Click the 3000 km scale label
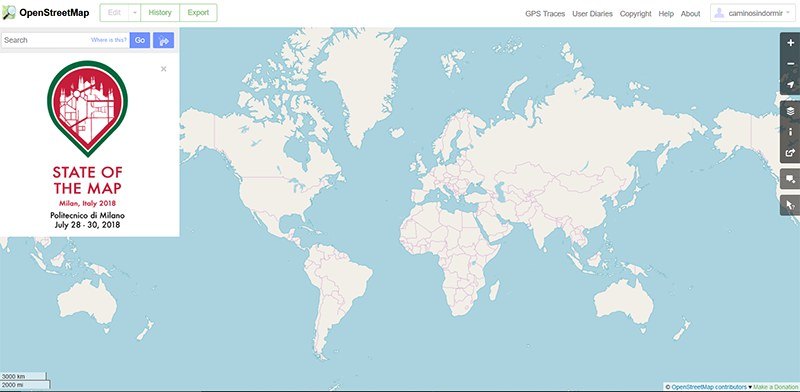The height and width of the screenshot is (392, 800). click(x=13, y=377)
